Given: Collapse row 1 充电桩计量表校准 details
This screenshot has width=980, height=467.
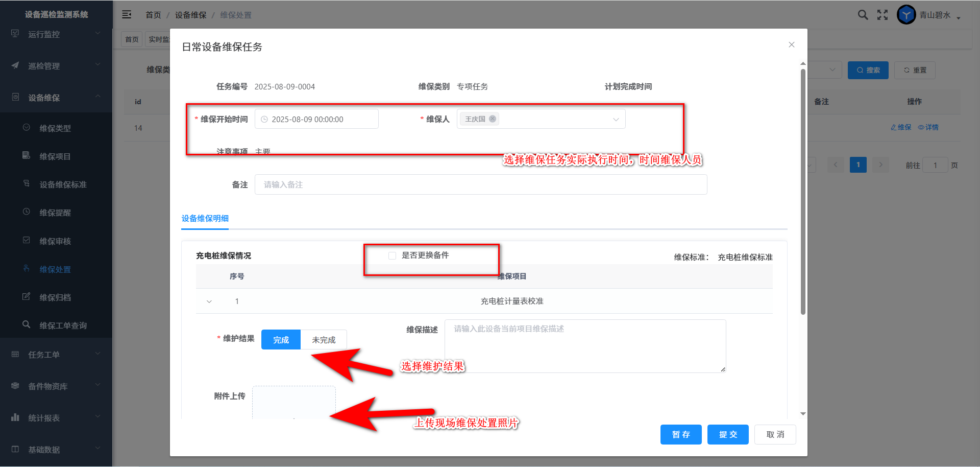Looking at the screenshot, I should point(209,301).
